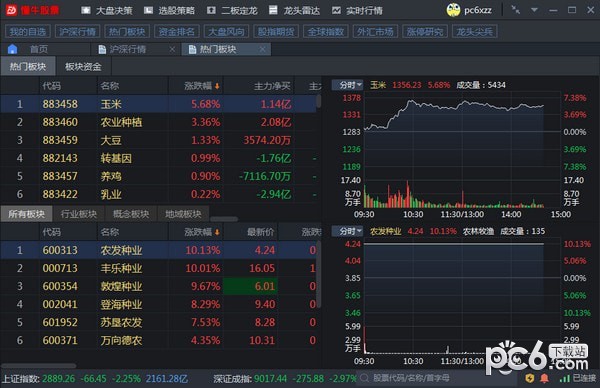Open the title bar triangle dropdown menu

coord(535,10)
